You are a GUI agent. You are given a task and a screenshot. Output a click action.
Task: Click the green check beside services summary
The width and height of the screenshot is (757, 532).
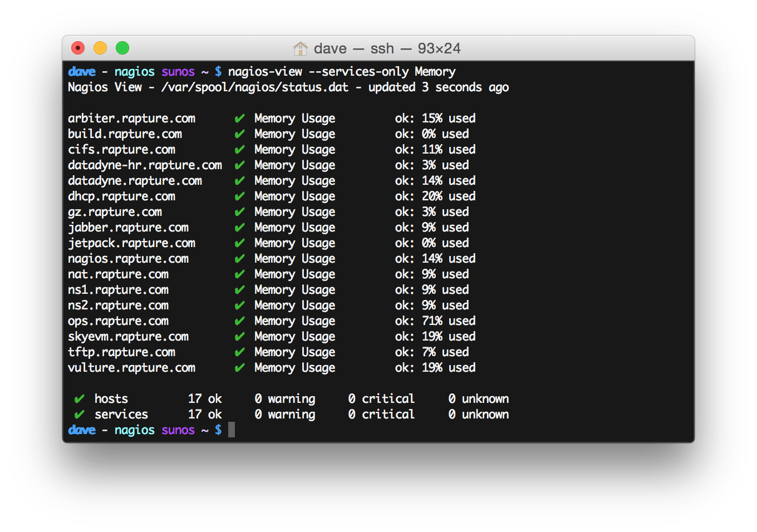pyautogui.click(x=80, y=415)
